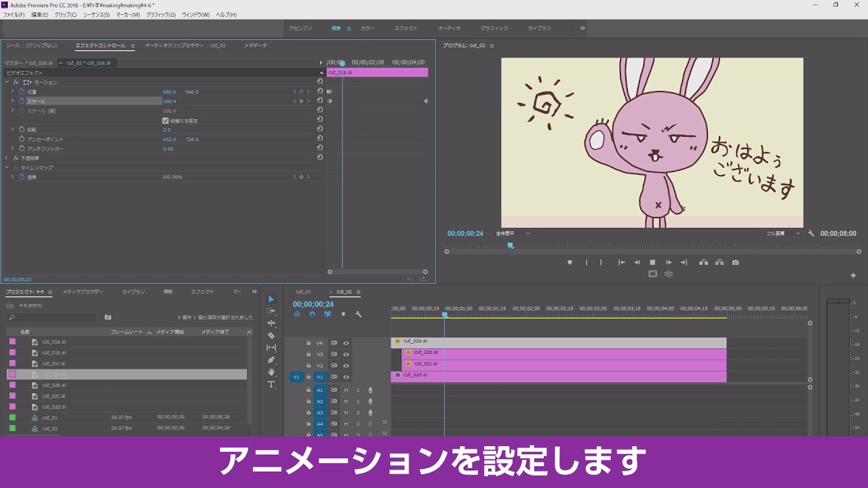Viewport: 868px width, 488px height.
Task: Open メディアブラウザー tab
Action: (83, 291)
